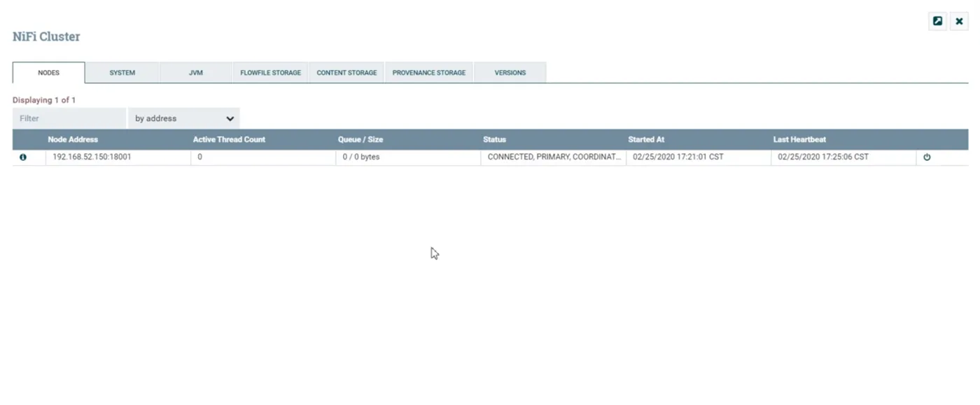Disconnect node using the power icon

pos(927,157)
